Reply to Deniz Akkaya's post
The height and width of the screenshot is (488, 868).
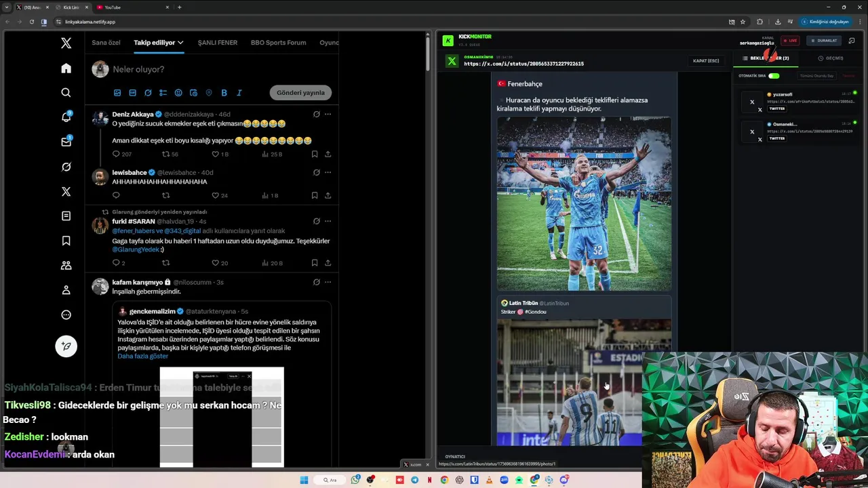click(x=116, y=155)
